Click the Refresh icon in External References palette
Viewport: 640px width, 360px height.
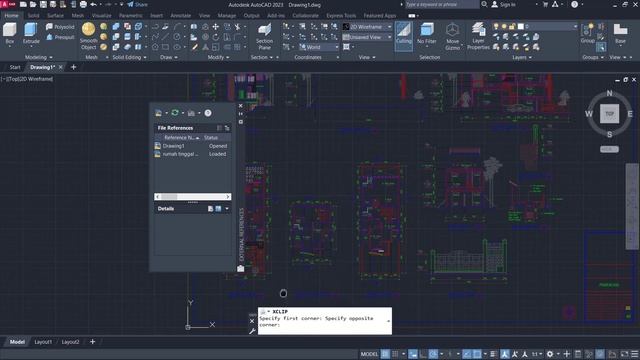click(x=175, y=113)
